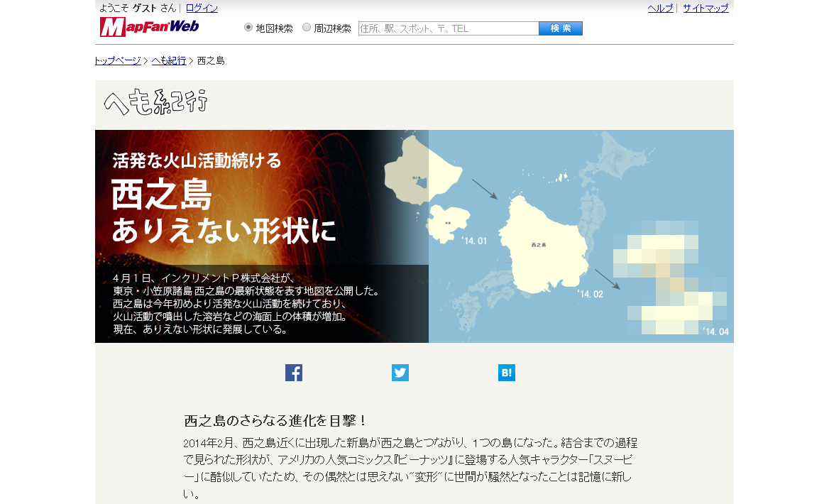Click the heading 西之島のさらなる進化を目撃！
The width and height of the screenshot is (829, 504).
pyautogui.click(x=275, y=421)
